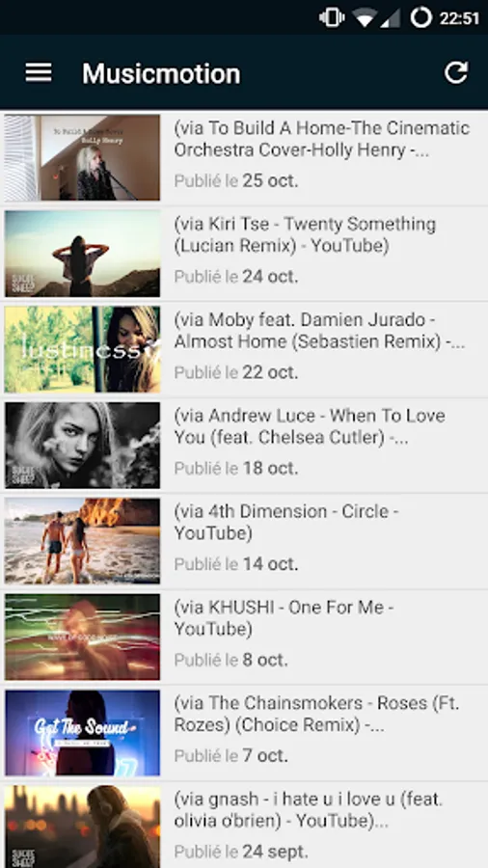Select Moby feat. Damien Jurado title
Image resolution: width=488 pixels, height=868 pixels.
[319, 331]
